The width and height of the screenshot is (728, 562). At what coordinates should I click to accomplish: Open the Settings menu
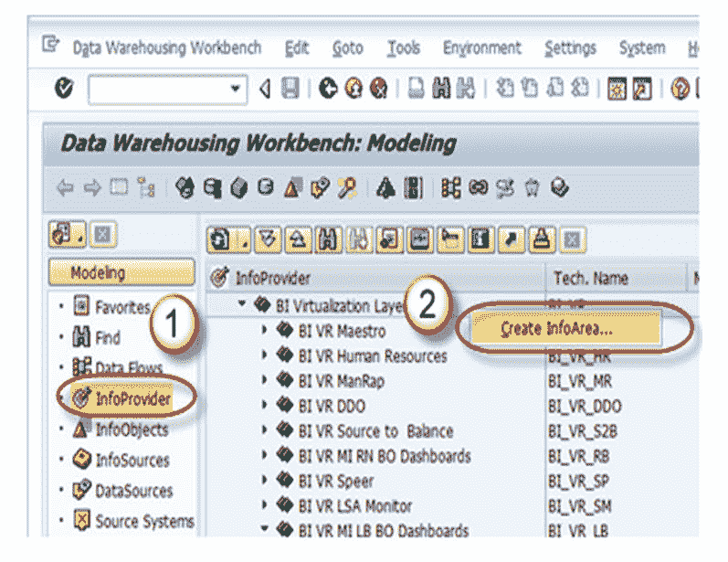click(x=570, y=48)
